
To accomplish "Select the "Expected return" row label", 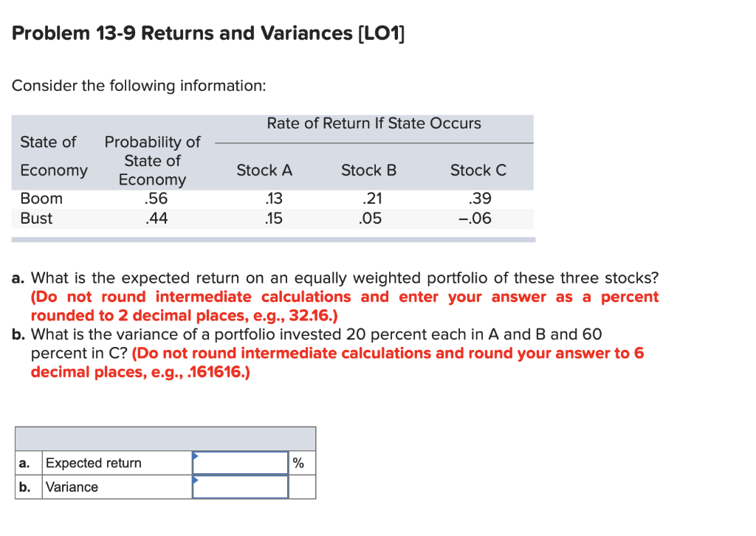I will 94,463.
